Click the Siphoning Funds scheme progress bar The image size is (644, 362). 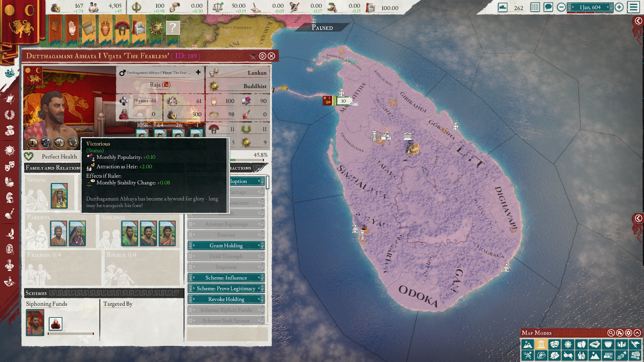(71, 333)
